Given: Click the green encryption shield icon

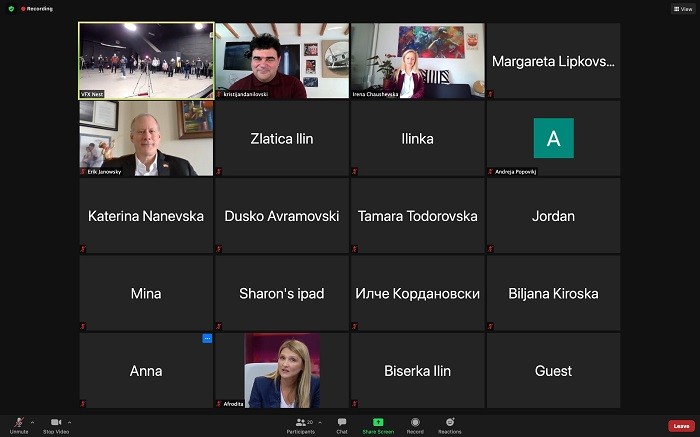Looking at the screenshot, I should click(11, 8).
